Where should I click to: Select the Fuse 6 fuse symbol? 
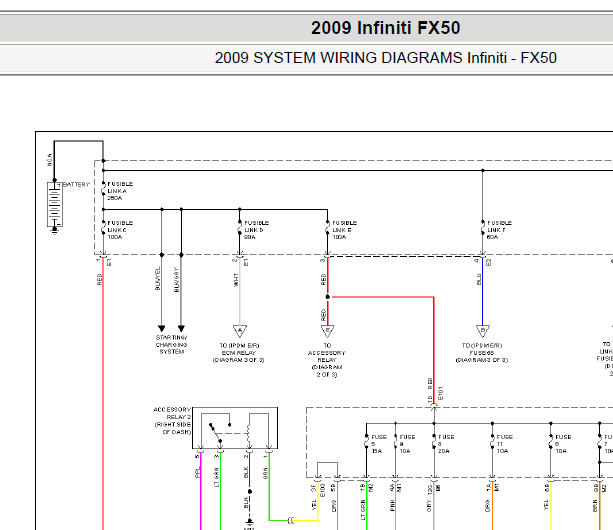click(x=551, y=442)
